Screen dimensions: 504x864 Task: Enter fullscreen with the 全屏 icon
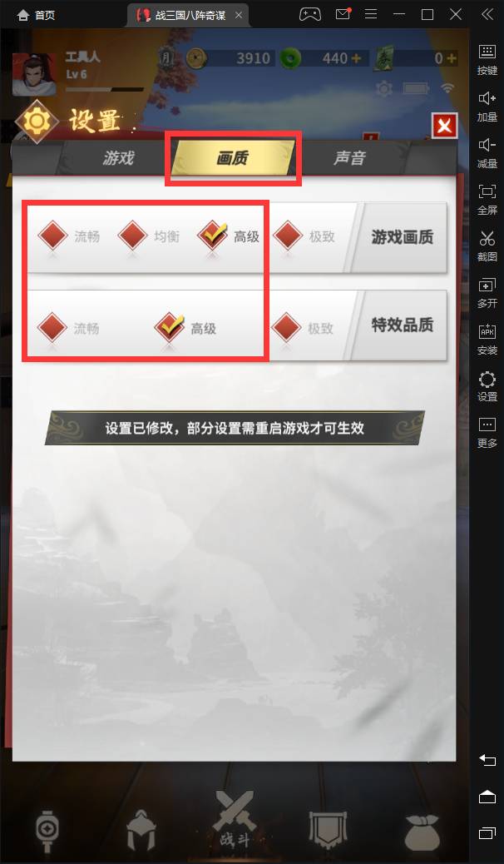[487, 199]
